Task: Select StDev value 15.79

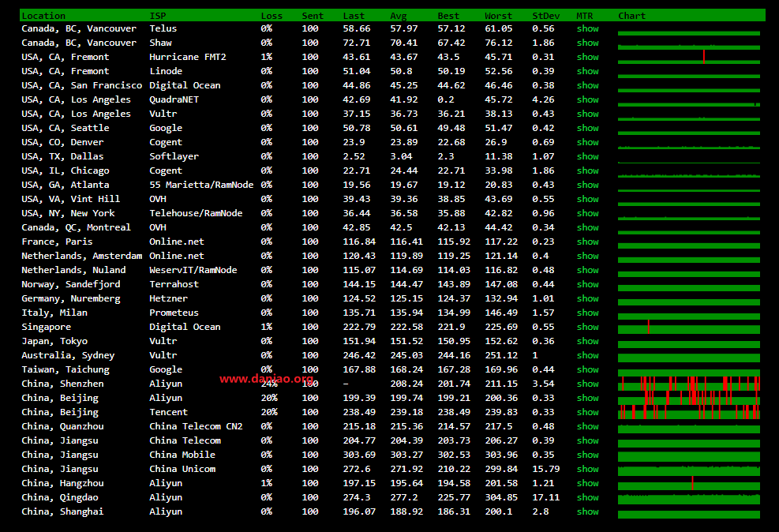Action: point(545,469)
